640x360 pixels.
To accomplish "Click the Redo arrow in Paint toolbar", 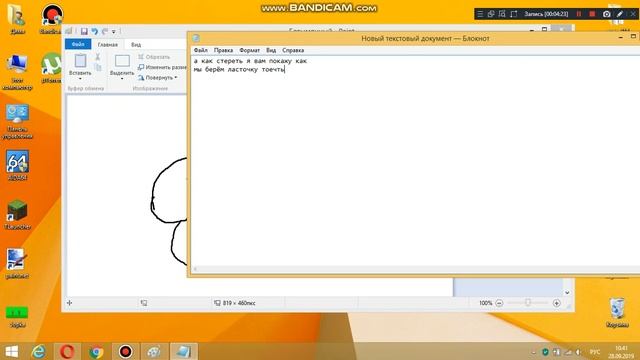I will pyautogui.click(x=105, y=31).
